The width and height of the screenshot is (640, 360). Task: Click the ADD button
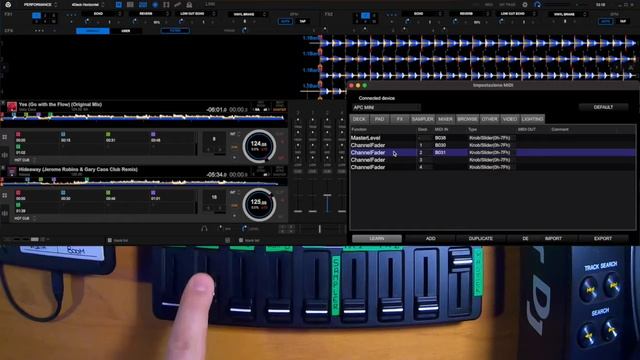point(430,238)
